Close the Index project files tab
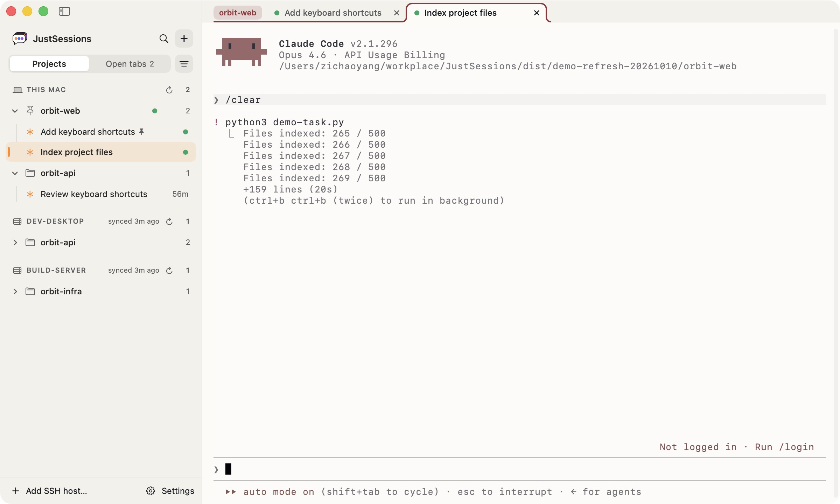The image size is (840, 504). tap(537, 13)
